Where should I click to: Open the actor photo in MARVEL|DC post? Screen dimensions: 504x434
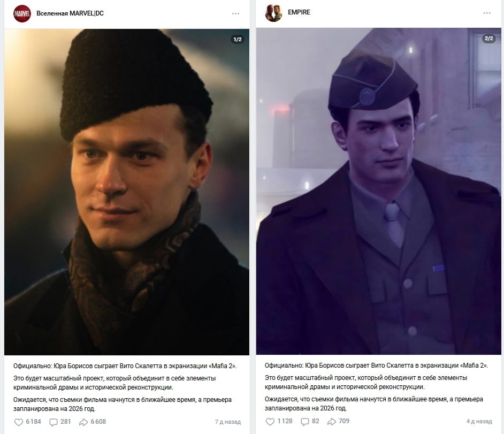point(127,192)
